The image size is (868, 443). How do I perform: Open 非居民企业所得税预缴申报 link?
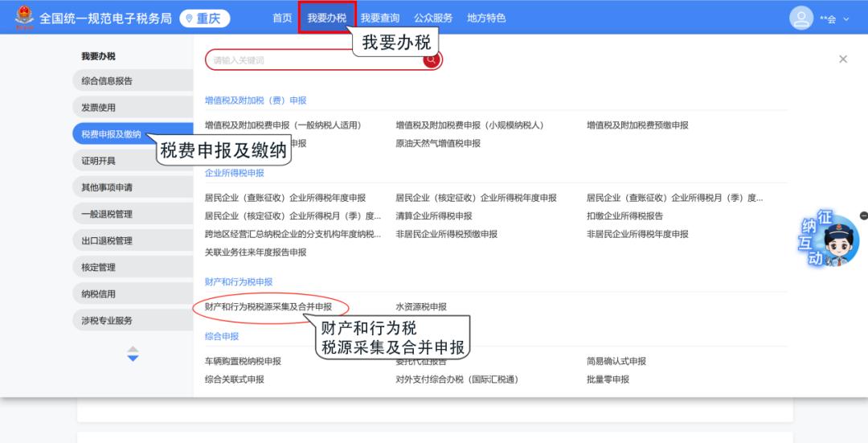point(447,234)
